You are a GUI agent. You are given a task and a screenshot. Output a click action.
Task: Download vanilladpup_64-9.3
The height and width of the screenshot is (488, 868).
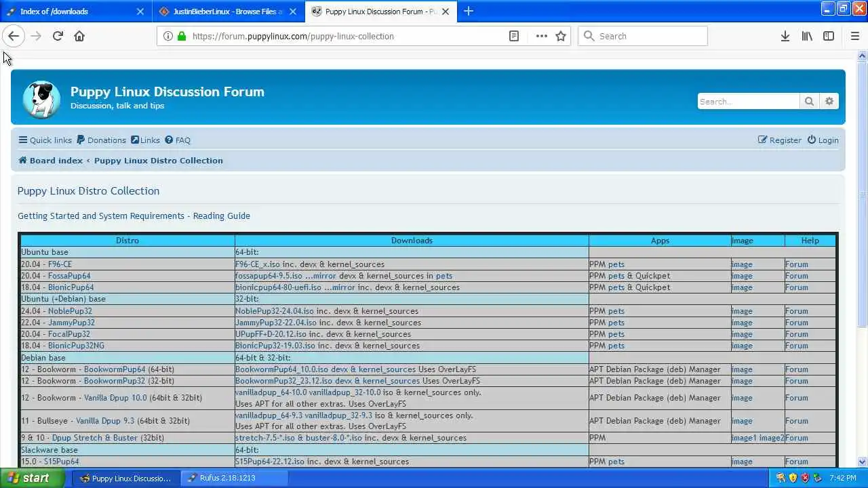269,415
